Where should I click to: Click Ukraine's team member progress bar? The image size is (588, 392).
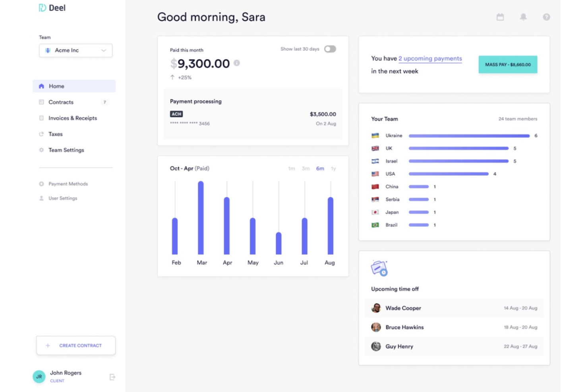tap(469, 135)
